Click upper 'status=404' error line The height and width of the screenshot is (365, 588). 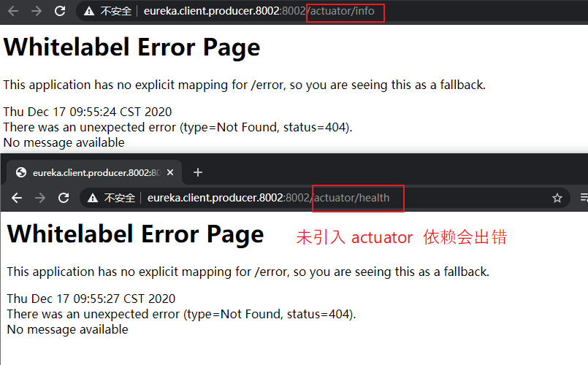click(177, 128)
